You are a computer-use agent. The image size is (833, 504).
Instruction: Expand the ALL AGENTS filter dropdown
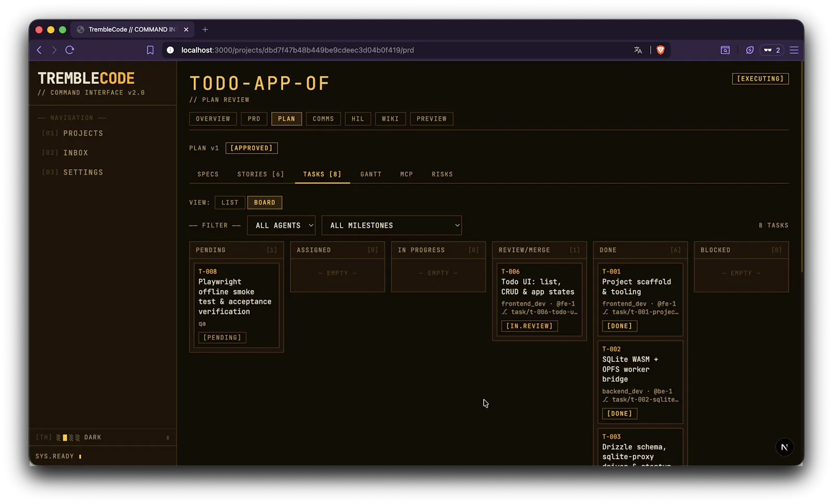281,225
